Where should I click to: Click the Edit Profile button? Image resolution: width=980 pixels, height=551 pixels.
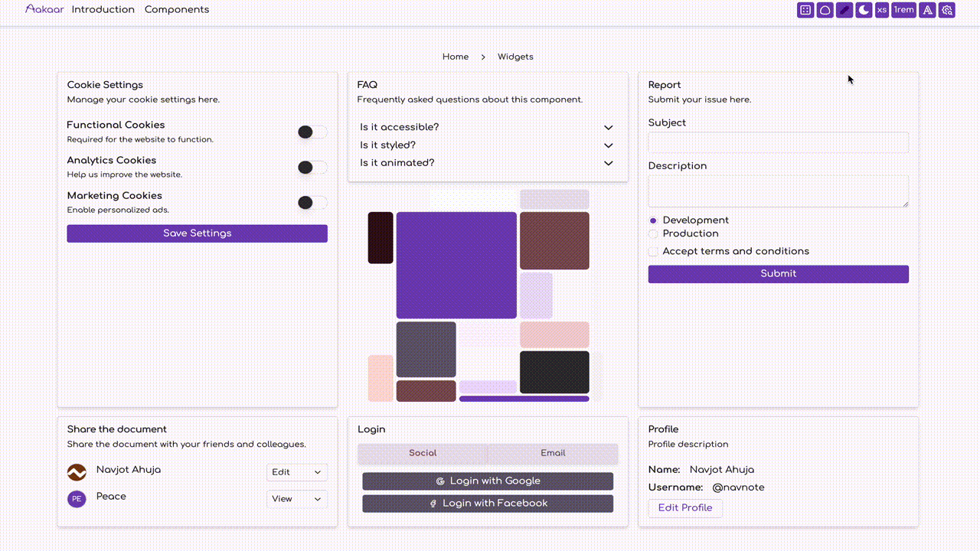(x=684, y=508)
